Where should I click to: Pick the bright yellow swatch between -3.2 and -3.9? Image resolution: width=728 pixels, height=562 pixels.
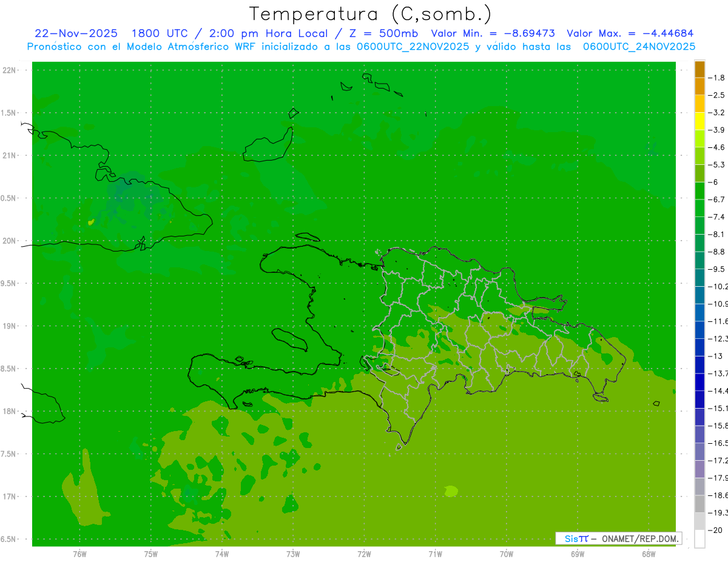click(x=699, y=121)
